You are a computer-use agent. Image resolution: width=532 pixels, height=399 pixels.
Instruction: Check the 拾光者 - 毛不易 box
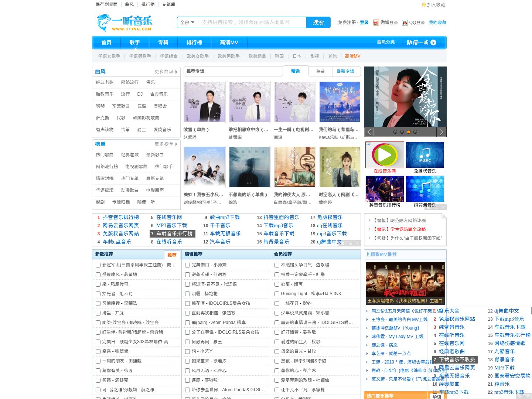[x=98, y=294]
